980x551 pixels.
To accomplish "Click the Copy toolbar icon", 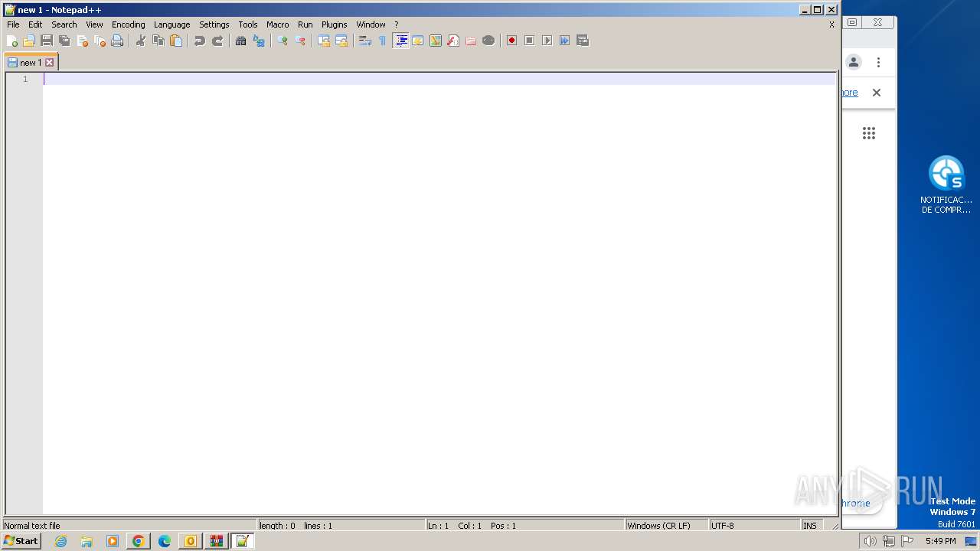I will pos(158,41).
